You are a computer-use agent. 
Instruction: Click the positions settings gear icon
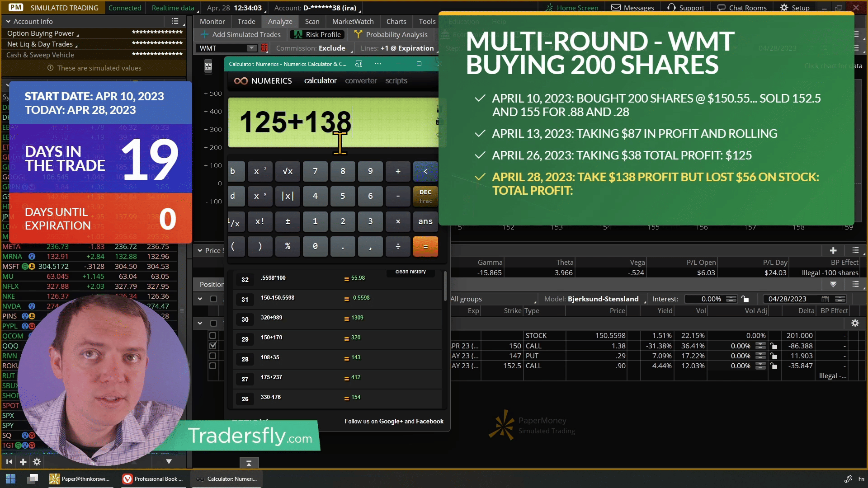pyautogui.click(x=855, y=323)
